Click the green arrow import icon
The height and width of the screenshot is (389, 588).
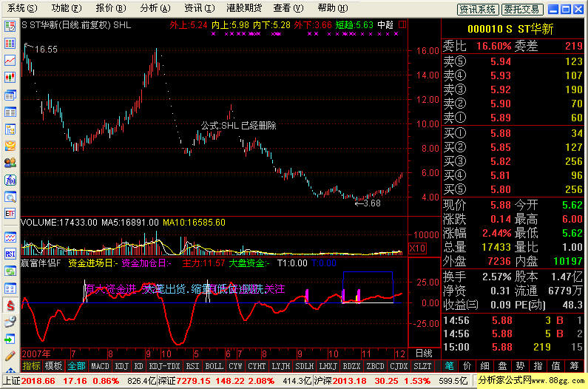pyautogui.click(x=10, y=339)
